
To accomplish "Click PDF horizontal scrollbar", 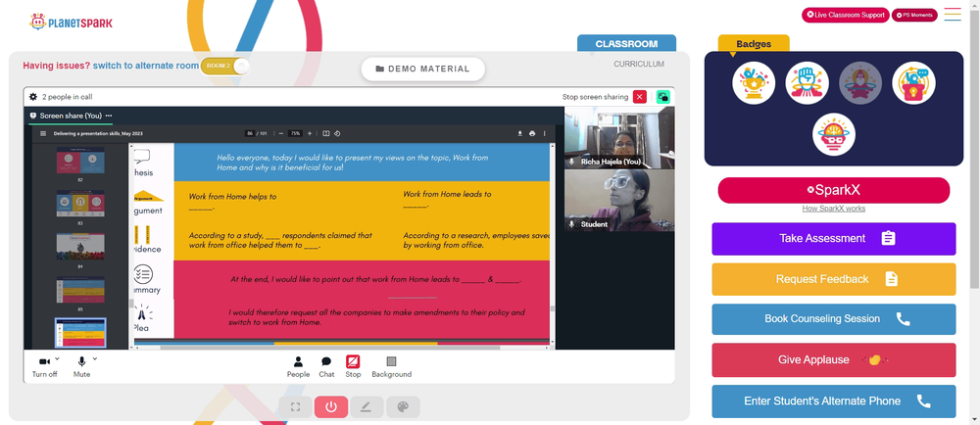I will click(330, 347).
